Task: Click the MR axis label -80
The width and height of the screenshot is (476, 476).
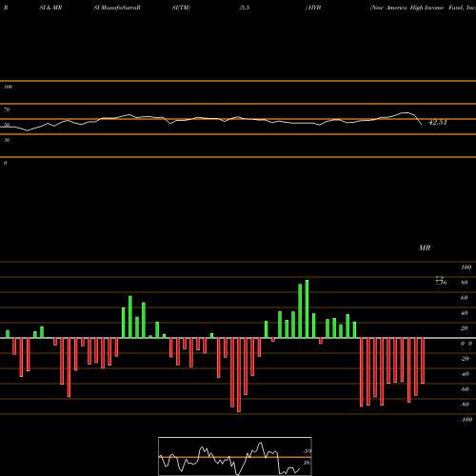Action: pos(465,405)
